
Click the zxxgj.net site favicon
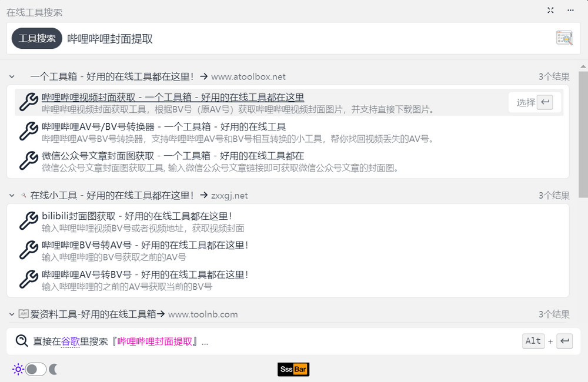click(24, 195)
